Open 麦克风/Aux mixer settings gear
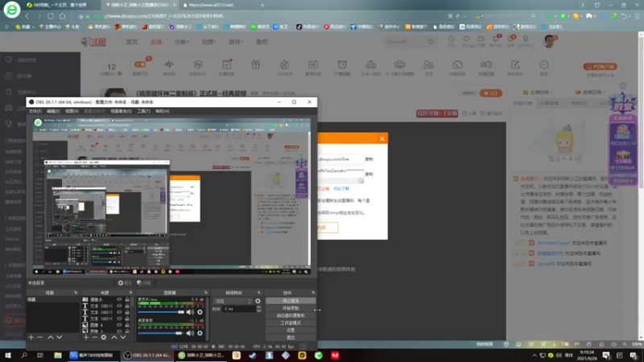644x362 pixels. click(x=200, y=312)
